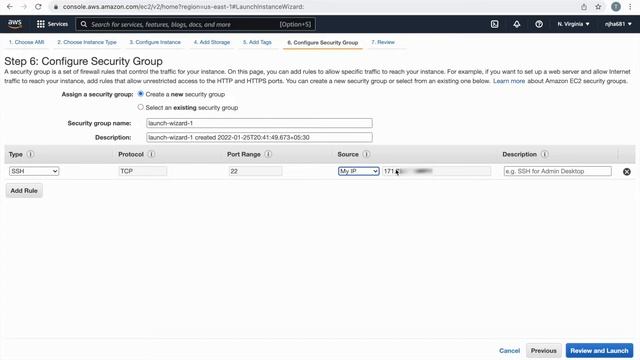
Task: Go to step 7 Review
Action: (x=383, y=42)
